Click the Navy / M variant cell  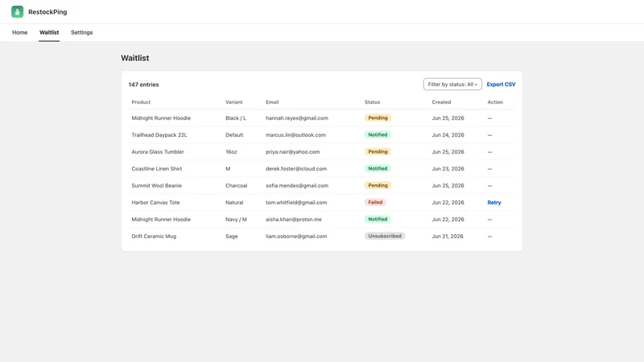pos(236,220)
